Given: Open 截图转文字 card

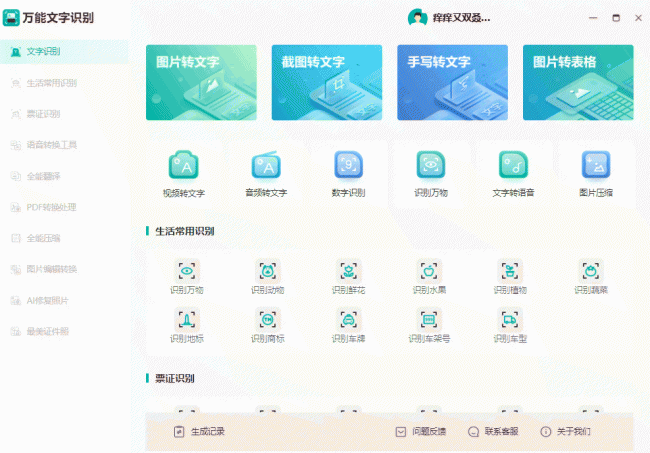Looking at the screenshot, I should [x=327, y=82].
